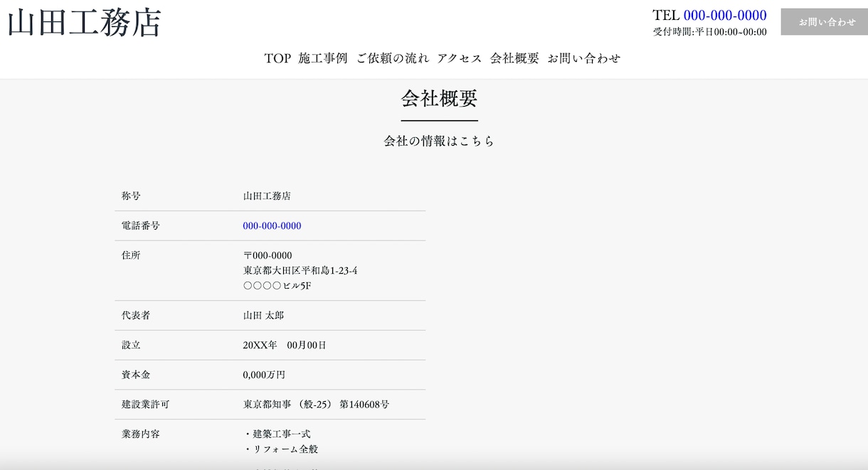Click the gray お問い合わせ button
This screenshot has height=470, width=868.
coord(825,22)
